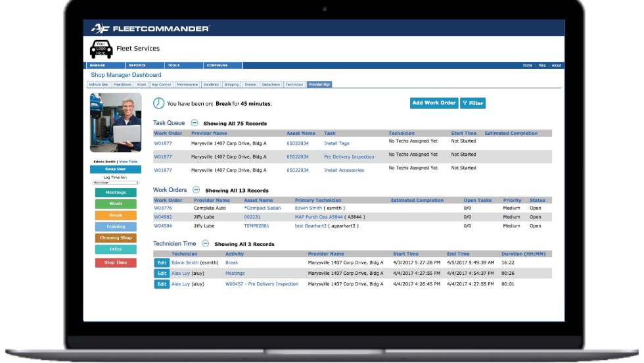Click the funnel icon on Filter button
Image resolution: width=644 pixels, height=363 pixels.
[x=465, y=103]
